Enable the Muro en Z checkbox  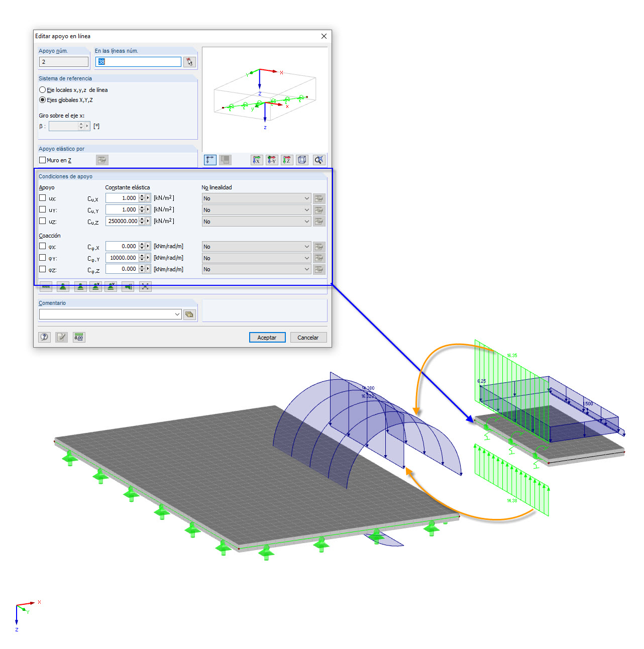coord(43,160)
